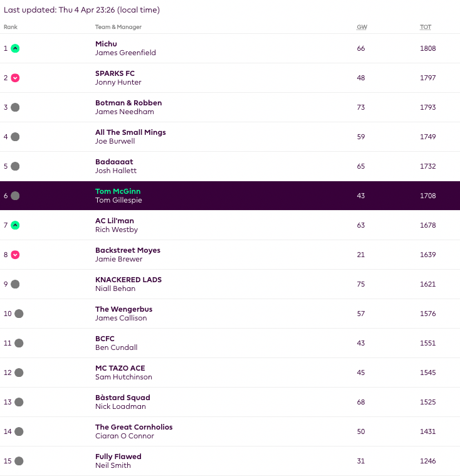Click grey dot beside BCFC rank
The image size is (460, 476).
pos(19,343)
